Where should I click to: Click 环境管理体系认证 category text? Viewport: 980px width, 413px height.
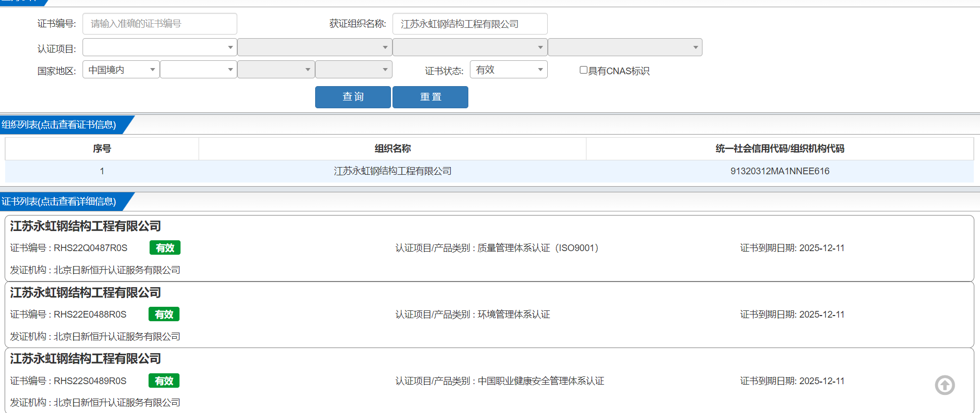point(514,315)
